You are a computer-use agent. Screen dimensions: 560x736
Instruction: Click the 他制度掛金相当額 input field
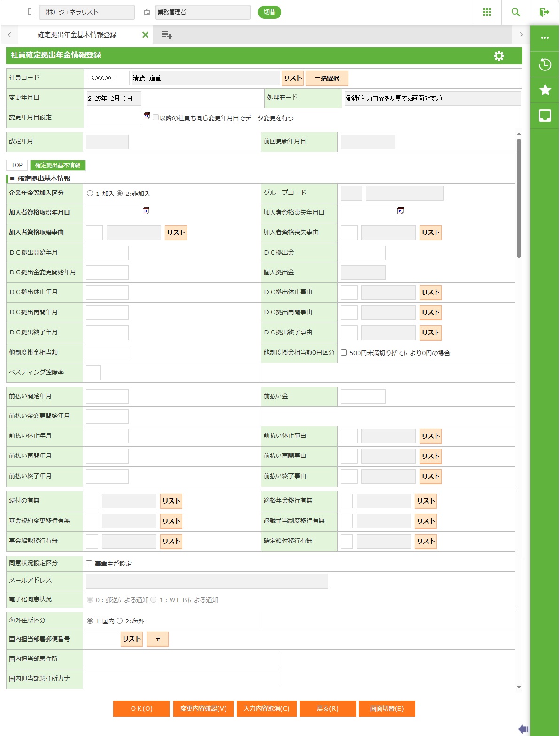pyautogui.click(x=109, y=353)
